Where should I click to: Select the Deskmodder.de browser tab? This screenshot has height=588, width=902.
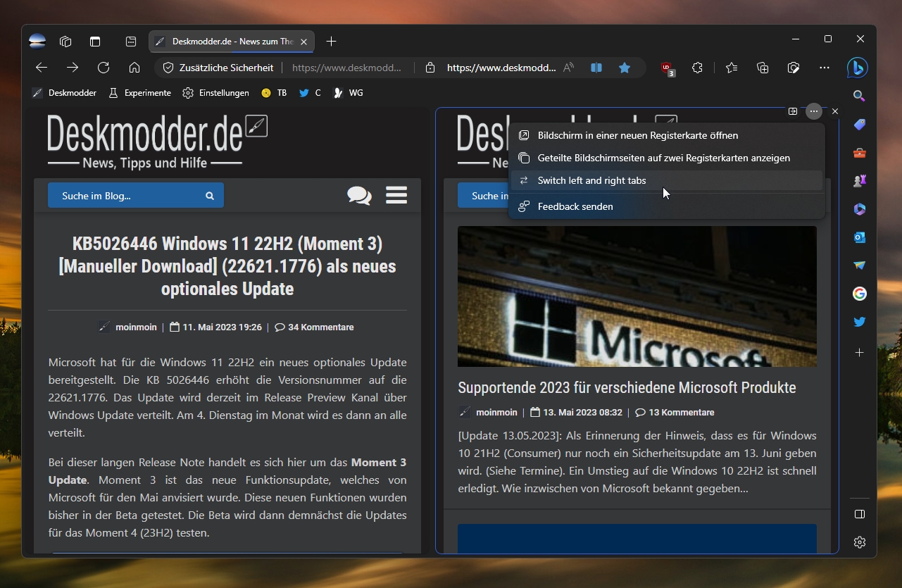(x=232, y=42)
